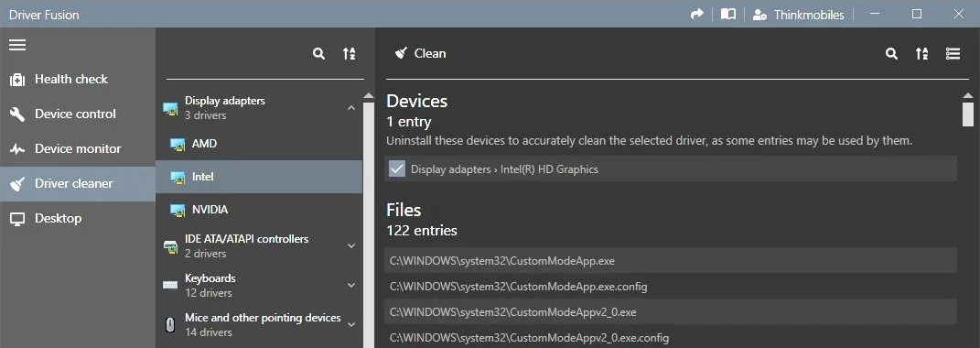Maximize the Driver Fusion window
This screenshot has height=348, width=980.
pyautogui.click(x=917, y=14)
